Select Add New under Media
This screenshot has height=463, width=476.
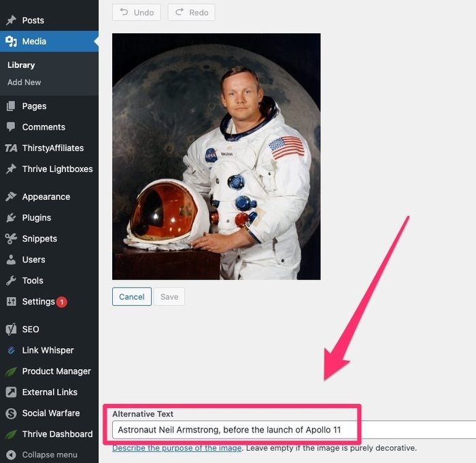pos(24,82)
